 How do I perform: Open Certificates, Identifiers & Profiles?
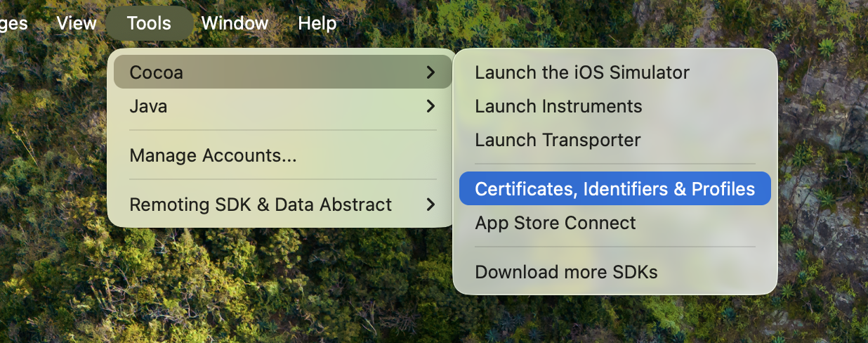point(614,189)
